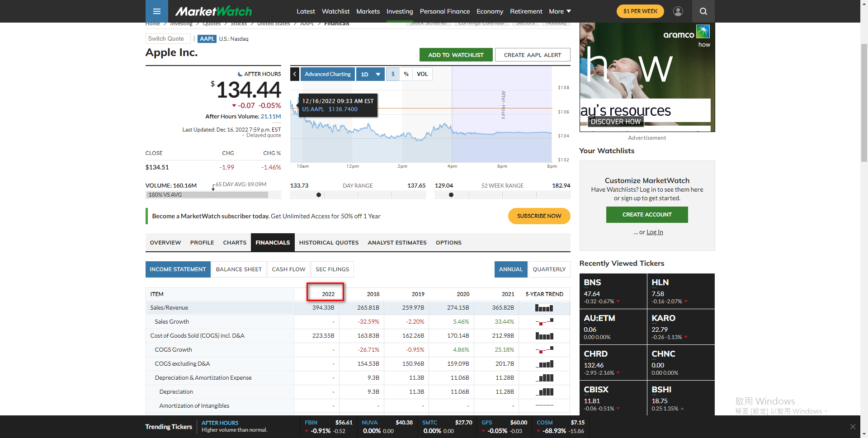868x438 pixels.
Task: Open FBIN in trending tickers
Action: pyautogui.click(x=329, y=427)
